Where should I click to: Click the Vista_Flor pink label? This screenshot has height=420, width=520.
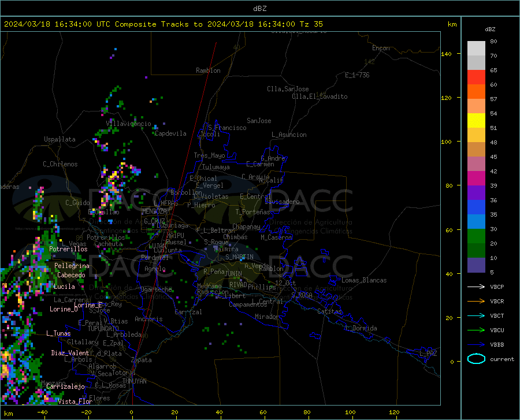coord(75,402)
